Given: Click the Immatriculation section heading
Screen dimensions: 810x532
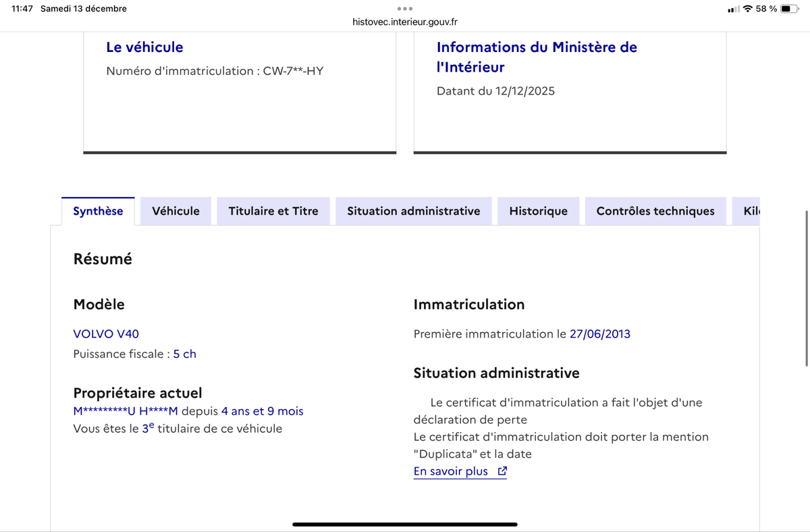Looking at the screenshot, I should point(469,304).
